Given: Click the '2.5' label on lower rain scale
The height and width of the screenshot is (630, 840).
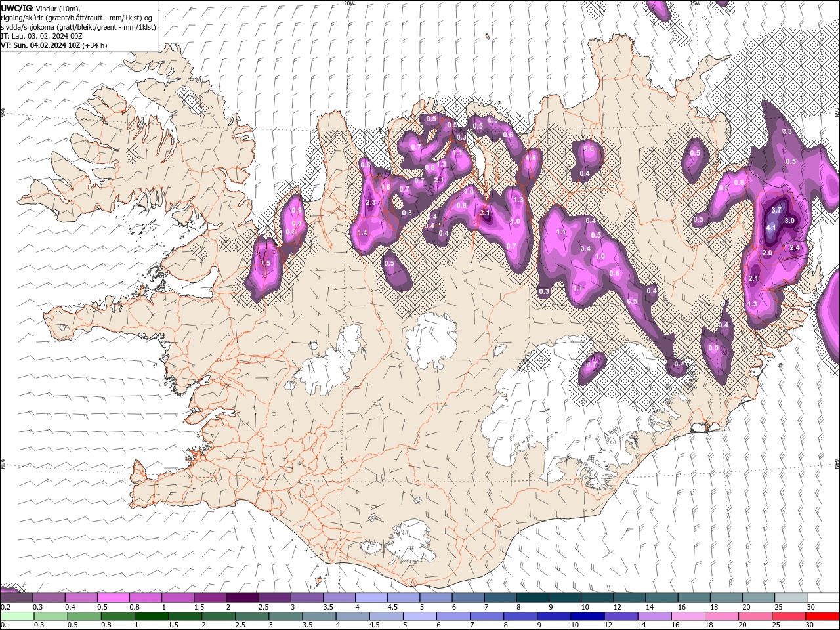Looking at the screenshot, I should click(x=241, y=625).
